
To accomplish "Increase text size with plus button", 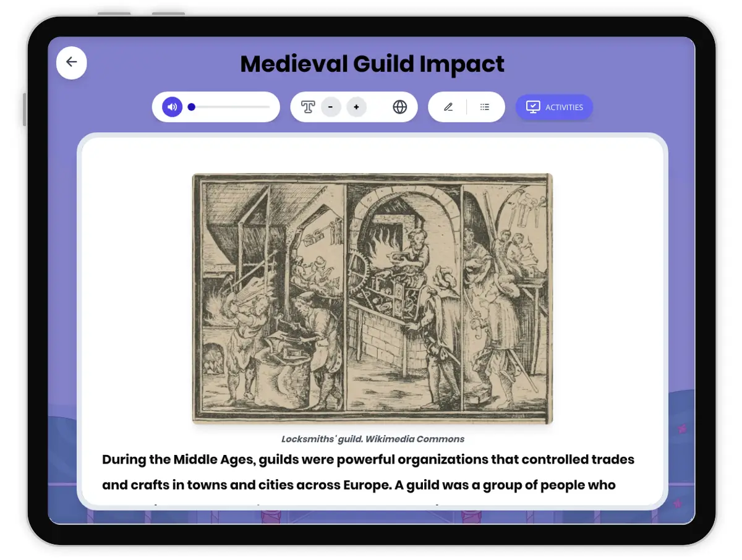I will (x=356, y=107).
